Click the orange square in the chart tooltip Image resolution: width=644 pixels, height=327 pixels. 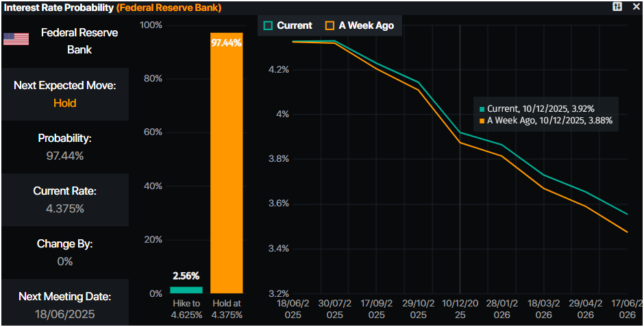tap(482, 121)
